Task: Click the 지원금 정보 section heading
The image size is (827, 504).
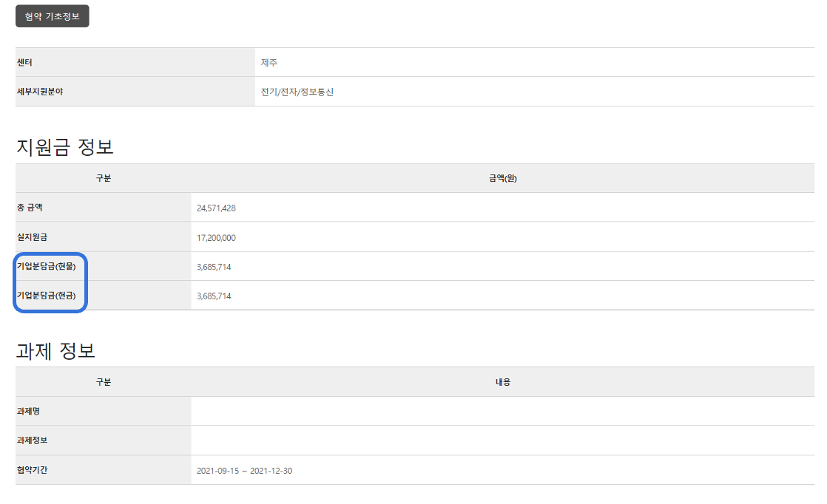Action: 65,147
